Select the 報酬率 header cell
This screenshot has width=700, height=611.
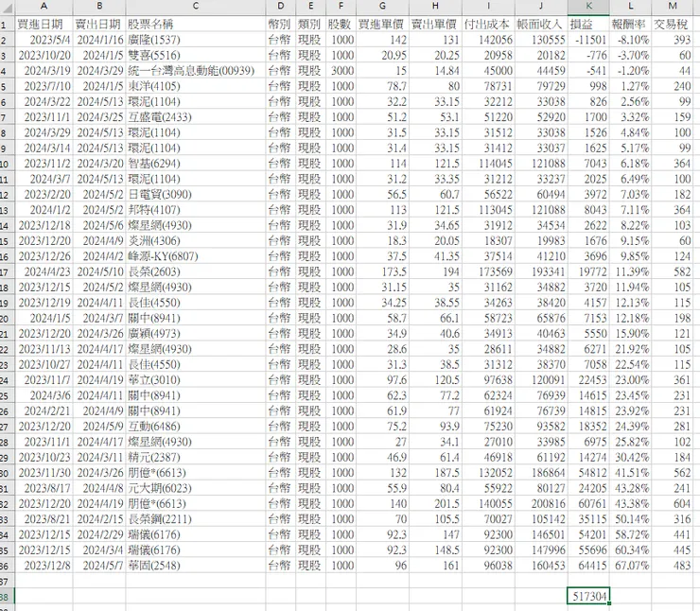[x=630, y=24]
